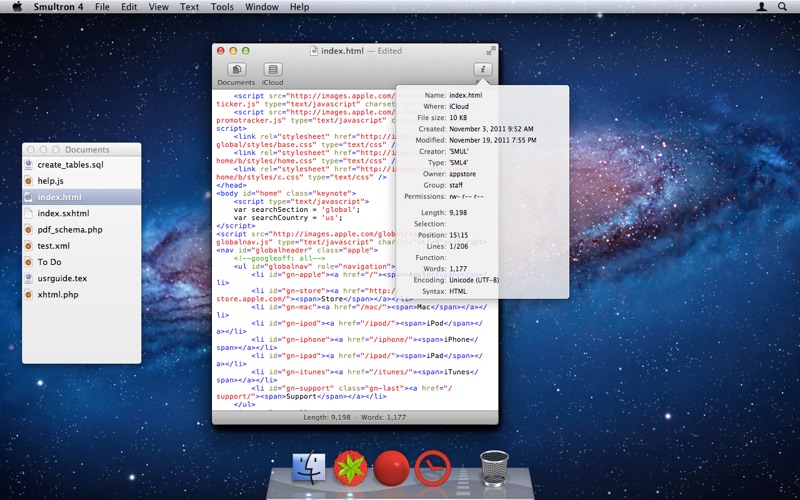800x500 pixels.
Task: Click the file icon next to help.js
Action: tap(29, 181)
